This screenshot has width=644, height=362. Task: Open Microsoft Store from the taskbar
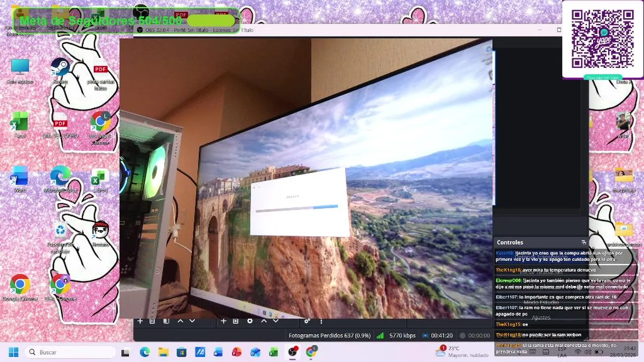(182, 352)
